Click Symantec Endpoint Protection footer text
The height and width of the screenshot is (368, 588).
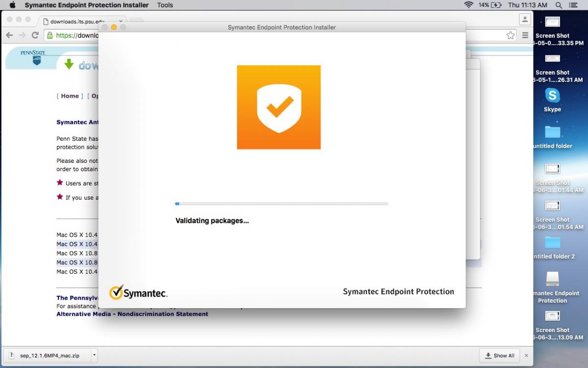tap(398, 291)
